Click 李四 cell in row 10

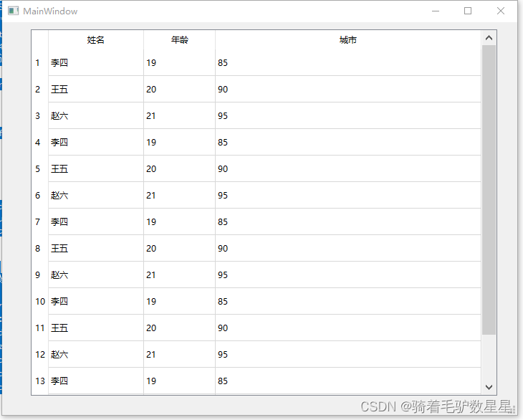coord(96,301)
